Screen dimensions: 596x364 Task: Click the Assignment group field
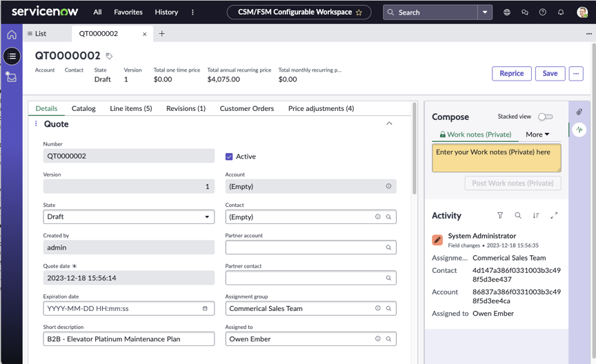310,309
